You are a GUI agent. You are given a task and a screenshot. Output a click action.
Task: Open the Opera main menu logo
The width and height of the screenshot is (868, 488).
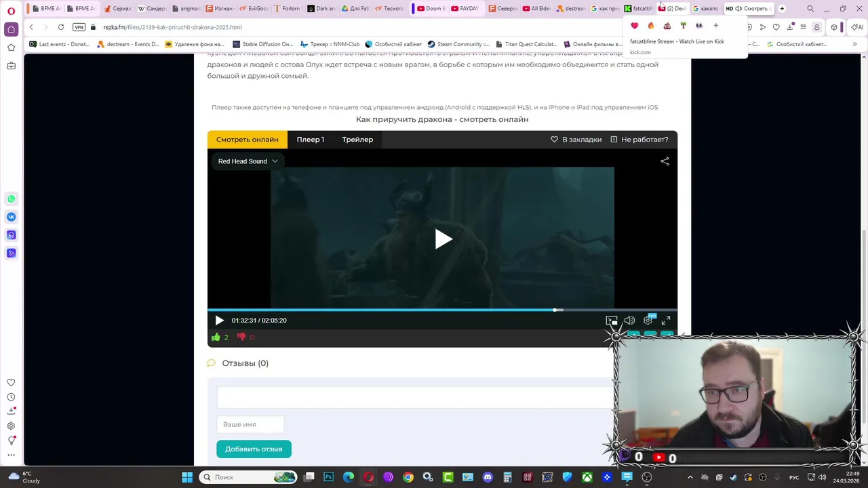point(11,11)
